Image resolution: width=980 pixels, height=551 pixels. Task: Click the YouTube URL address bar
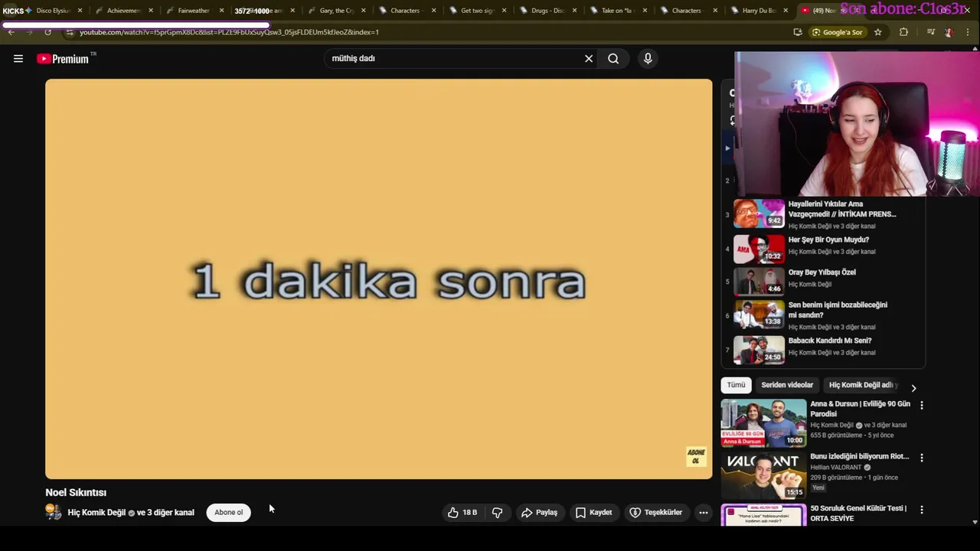pos(429,32)
